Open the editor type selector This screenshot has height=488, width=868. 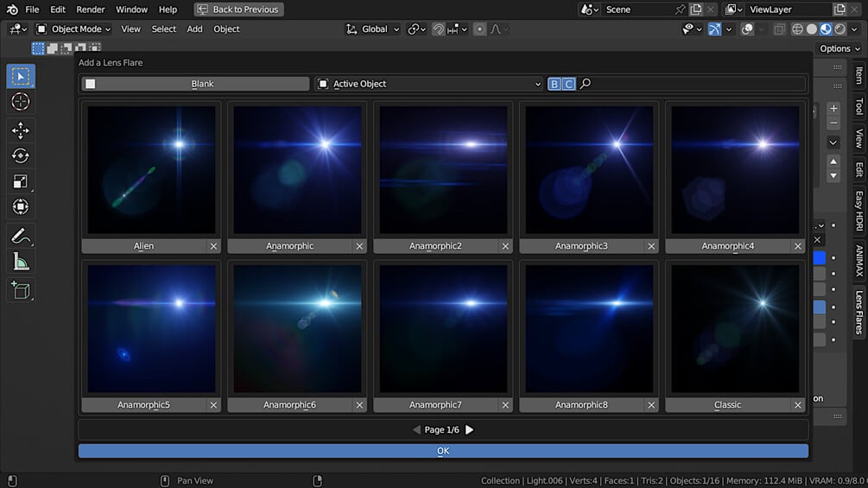(x=18, y=29)
